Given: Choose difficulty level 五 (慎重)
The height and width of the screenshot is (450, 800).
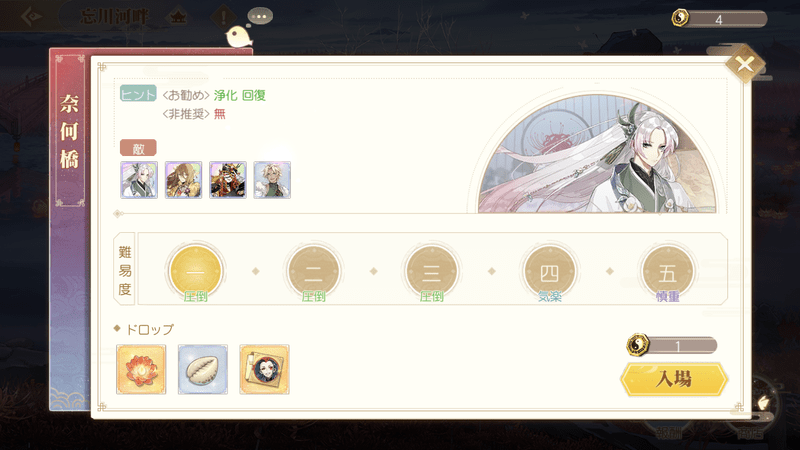Looking at the screenshot, I should pos(667,271).
